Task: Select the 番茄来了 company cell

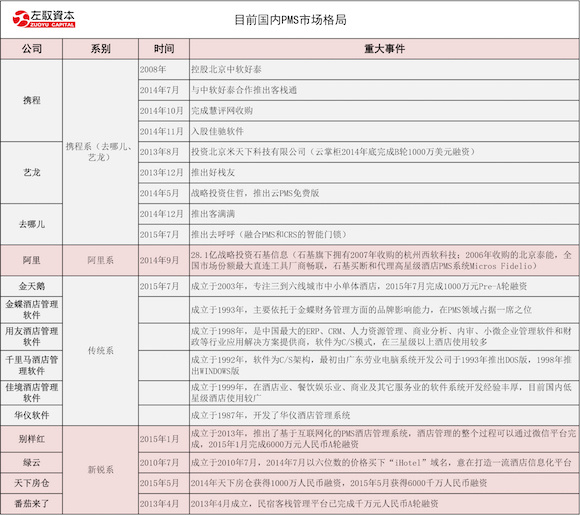Action: click(x=31, y=504)
